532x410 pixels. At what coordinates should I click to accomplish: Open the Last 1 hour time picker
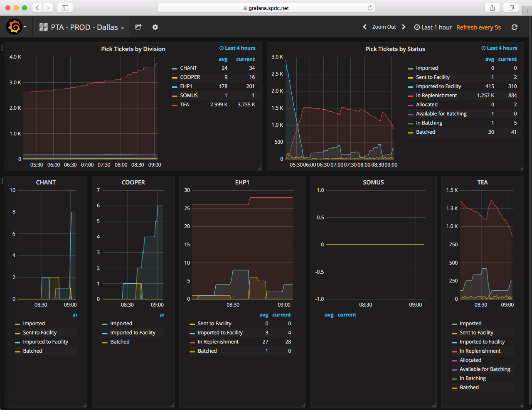pos(433,27)
